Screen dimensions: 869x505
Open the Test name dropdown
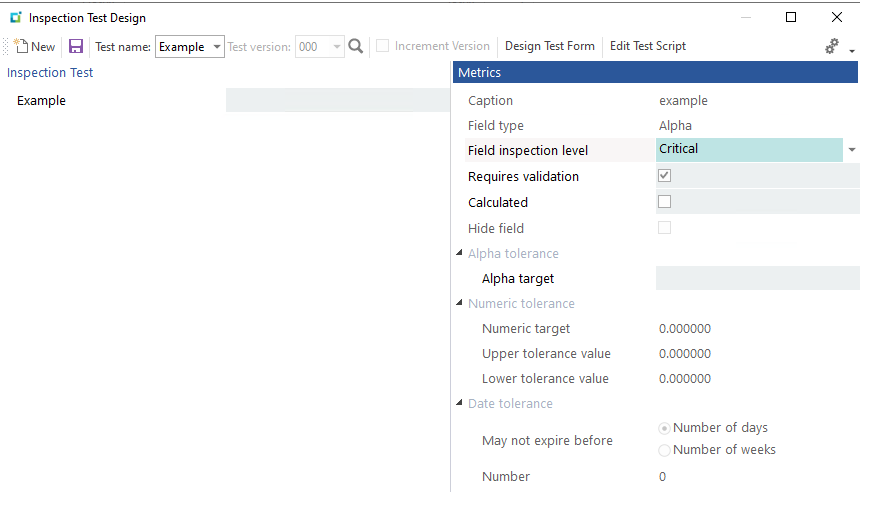217,47
